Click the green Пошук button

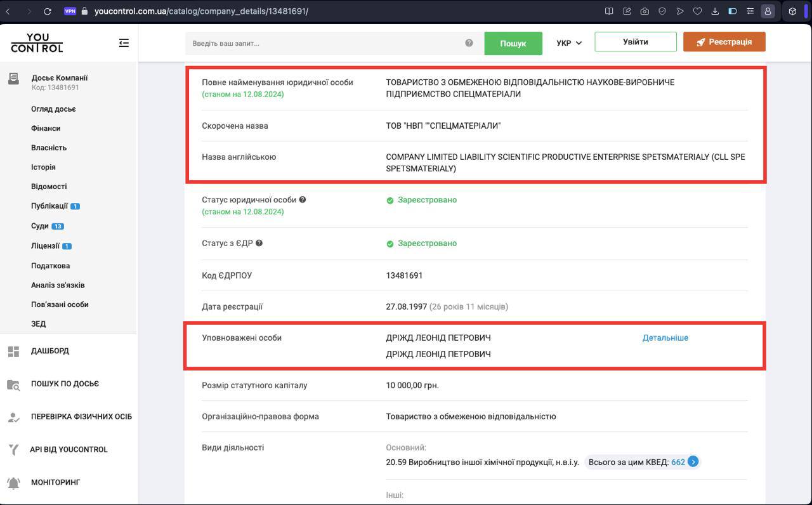(513, 43)
